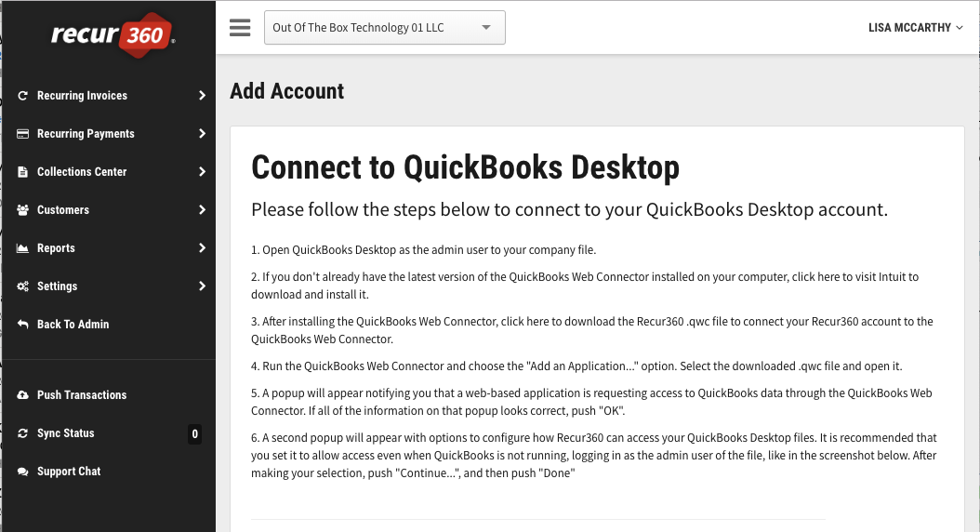Viewport: 980px width, 532px height.
Task: Go Back To Admin
Action: tap(110, 325)
